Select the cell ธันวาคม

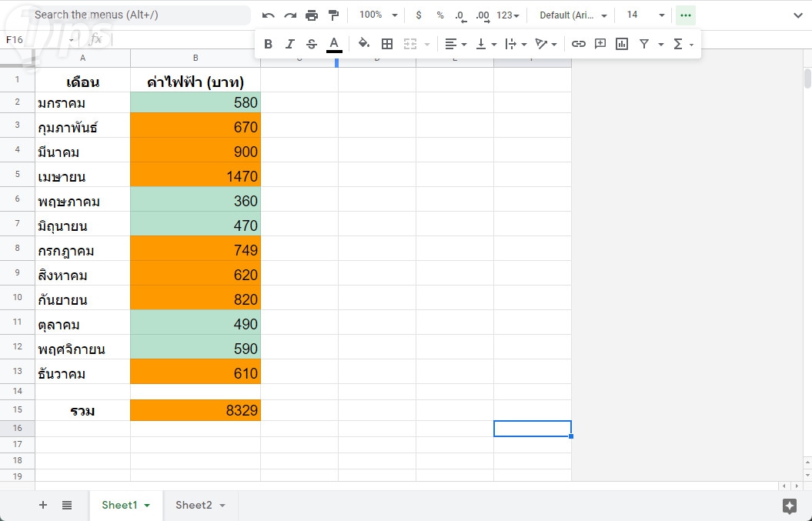click(82, 373)
